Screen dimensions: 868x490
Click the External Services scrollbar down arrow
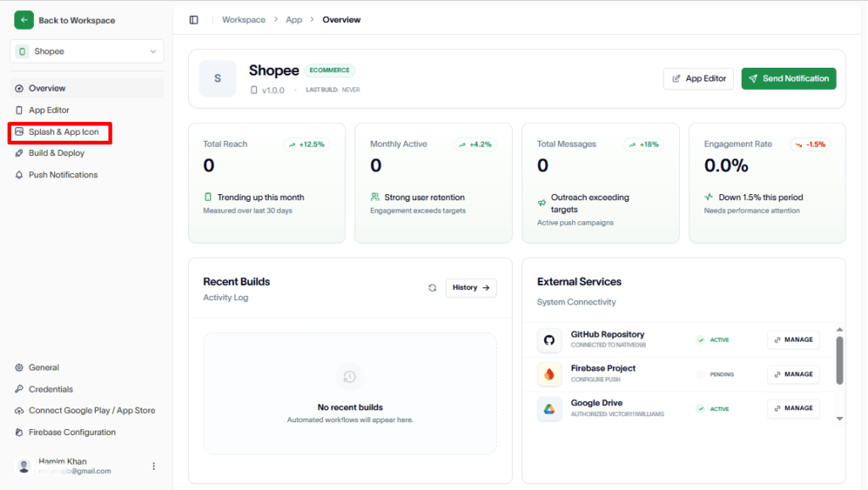840,419
